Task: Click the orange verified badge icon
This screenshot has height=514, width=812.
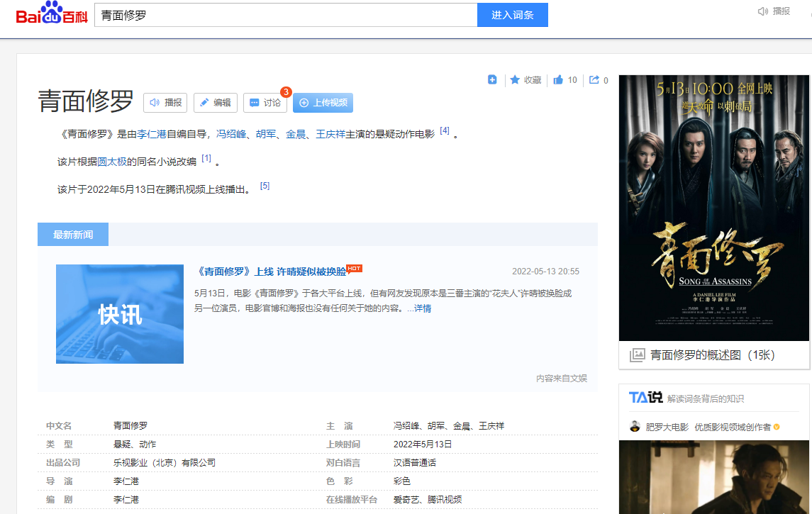Action: click(777, 427)
